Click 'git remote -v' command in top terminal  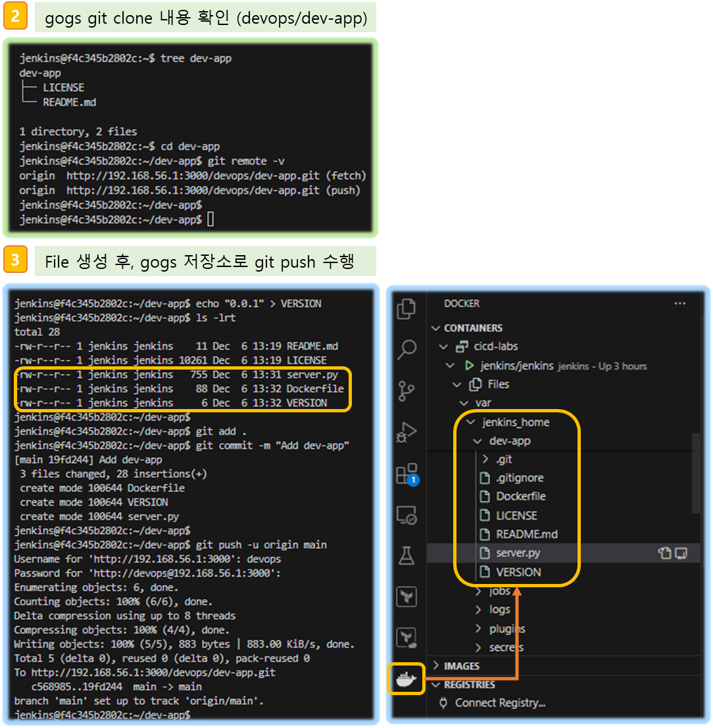click(x=246, y=161)
